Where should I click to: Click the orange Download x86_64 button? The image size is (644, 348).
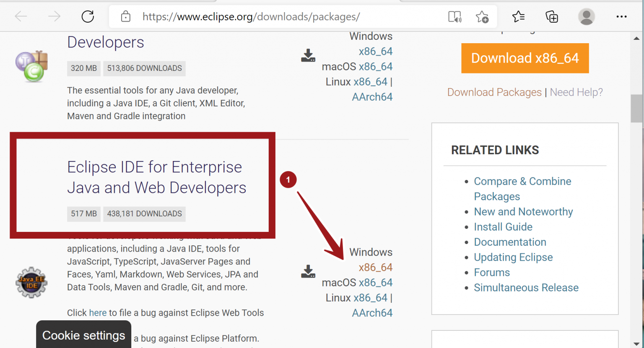[x=525, y=58]
